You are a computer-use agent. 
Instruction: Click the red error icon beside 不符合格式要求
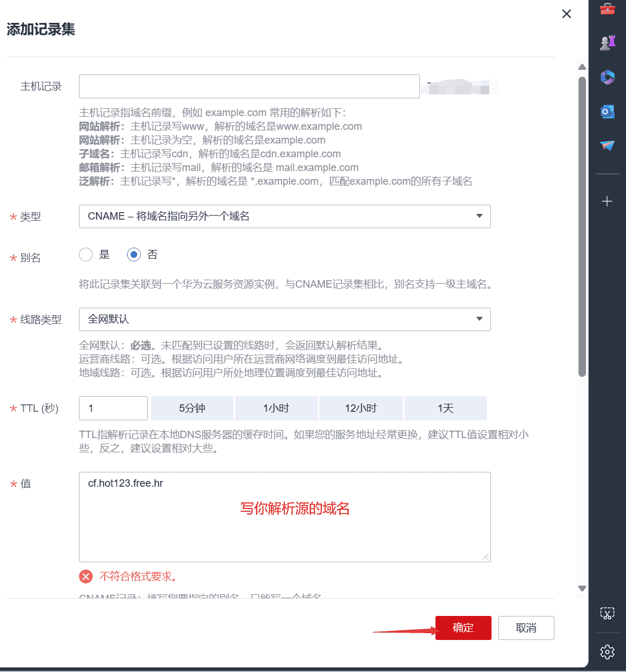86,576
